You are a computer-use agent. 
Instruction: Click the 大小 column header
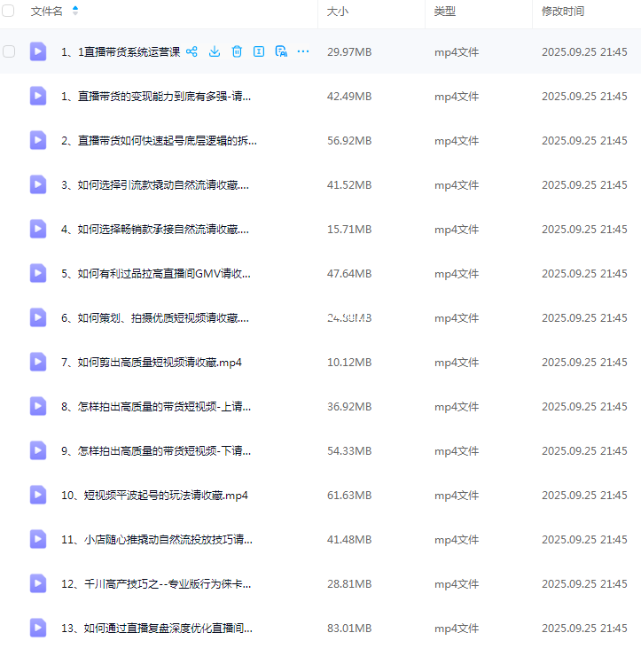click(x=337, y=12)
